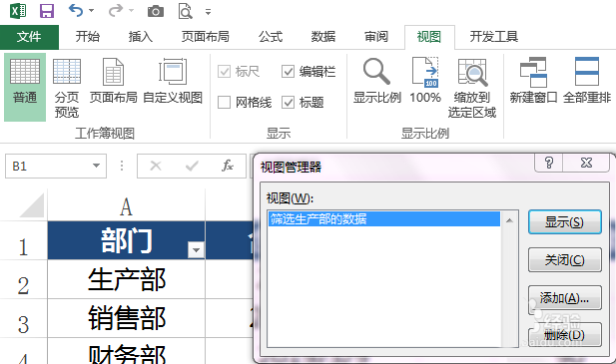616x364 pixels.
Task: Expand the Name Box dropdown arrow
Action: pyautogui.click(x=96, y=166)
